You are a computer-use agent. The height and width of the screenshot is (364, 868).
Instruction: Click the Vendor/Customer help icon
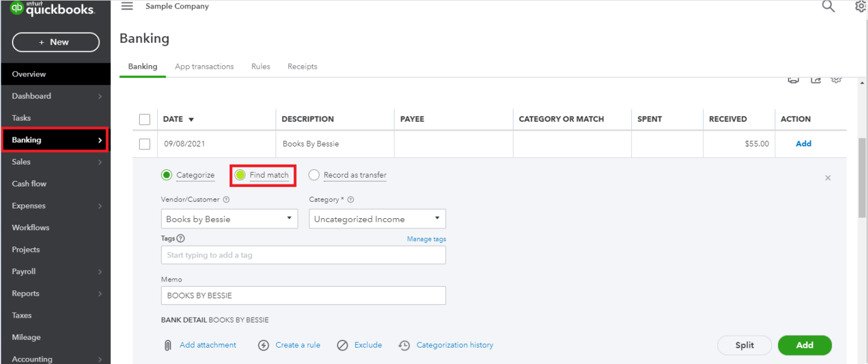click(226, 199)
